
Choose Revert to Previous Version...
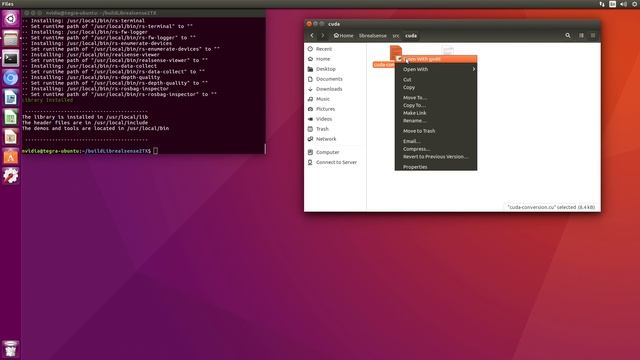click(436, 157)
